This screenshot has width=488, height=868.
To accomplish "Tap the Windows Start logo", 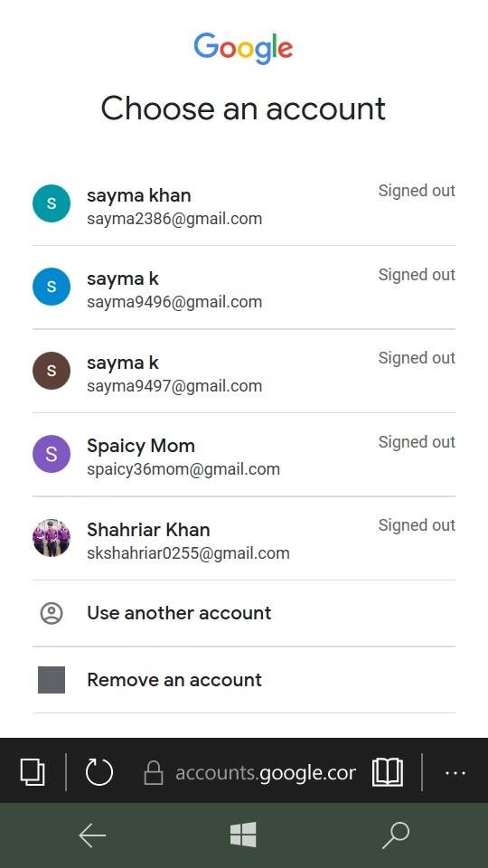I will 243,835.
